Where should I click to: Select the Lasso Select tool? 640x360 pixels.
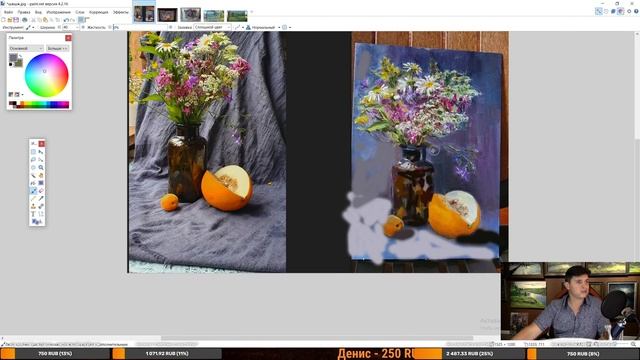tap(33, 160)
